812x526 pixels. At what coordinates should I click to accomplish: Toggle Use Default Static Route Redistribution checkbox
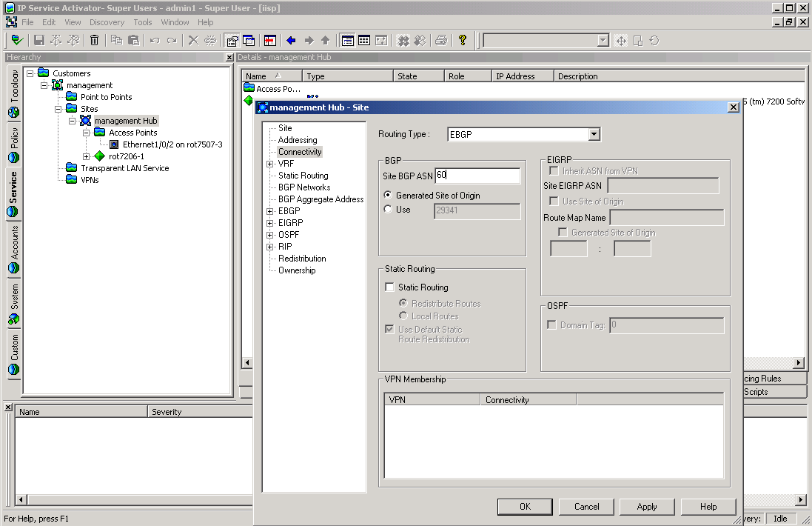[389, 330]
